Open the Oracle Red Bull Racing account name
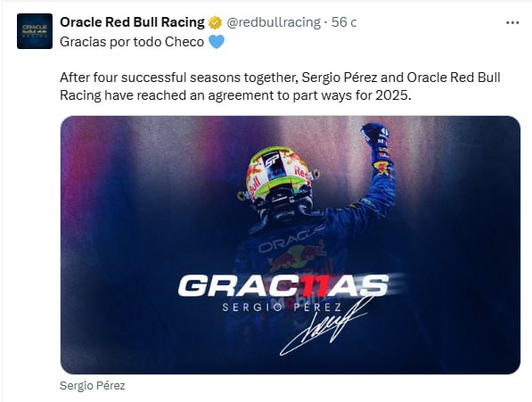 click(x=132, y=22)
